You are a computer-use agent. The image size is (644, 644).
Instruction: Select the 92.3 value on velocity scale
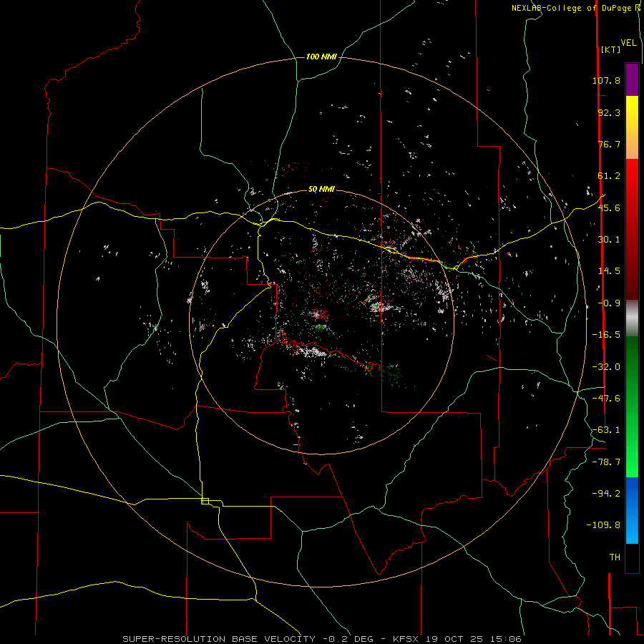pos(609,112)
